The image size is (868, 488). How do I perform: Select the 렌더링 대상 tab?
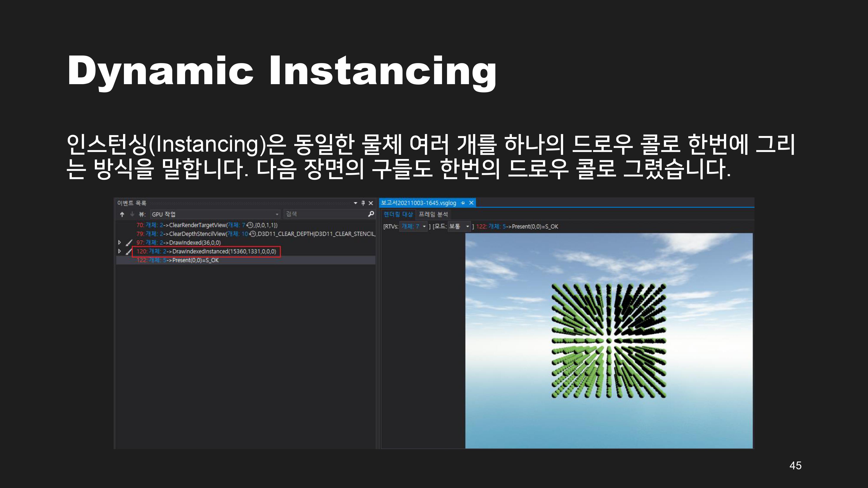point(398,214)
